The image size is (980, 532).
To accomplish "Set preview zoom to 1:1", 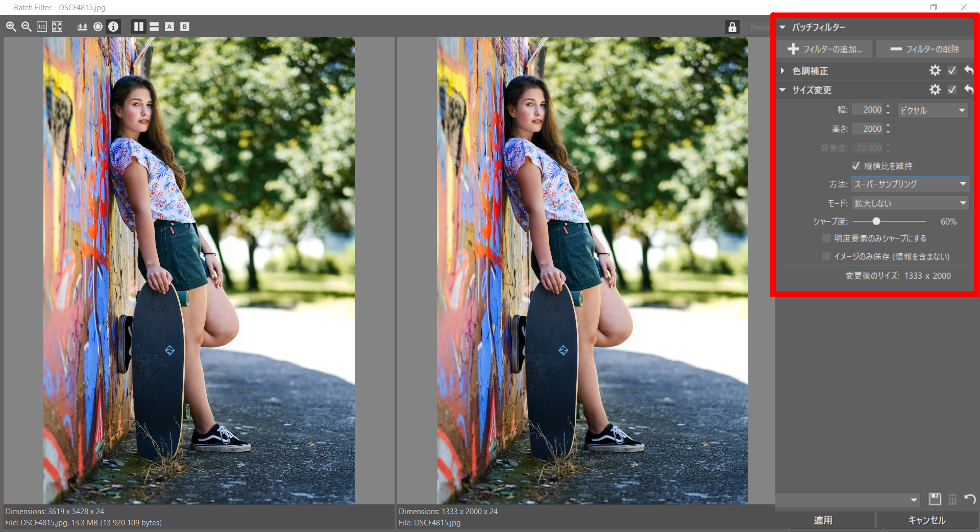I will click(x=42, y=27).
